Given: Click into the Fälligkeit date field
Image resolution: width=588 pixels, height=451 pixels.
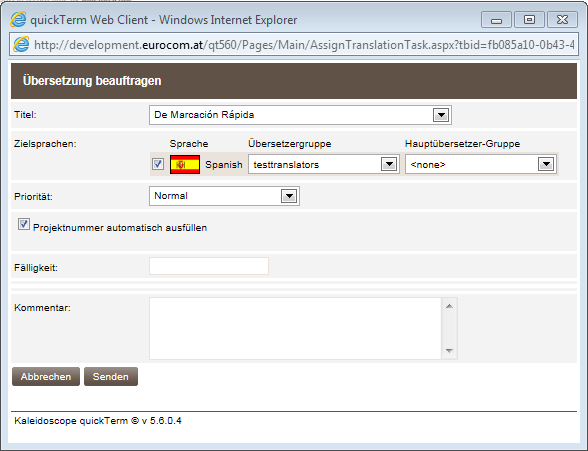Looking at the screenshot, I should pos(209,266).
